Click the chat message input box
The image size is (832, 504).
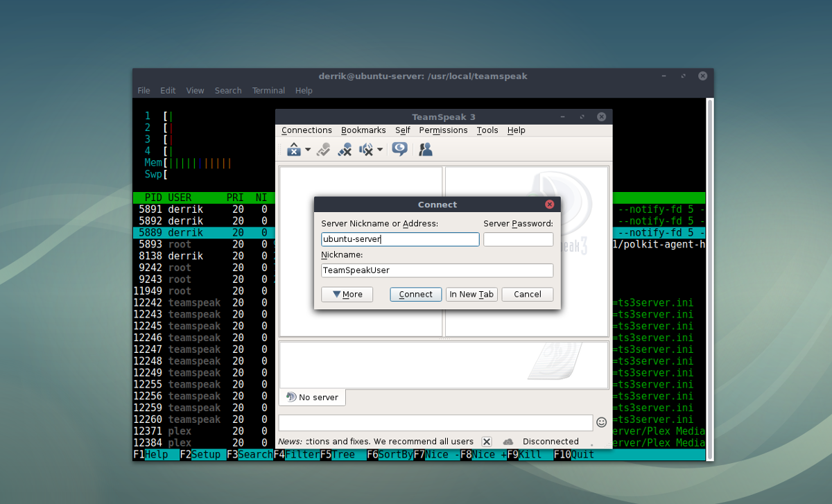tap(435, 422)
